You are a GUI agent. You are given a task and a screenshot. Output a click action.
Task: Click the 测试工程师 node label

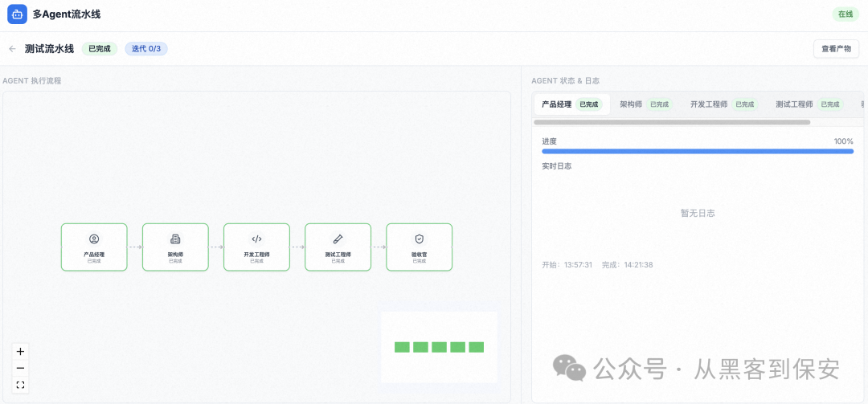[x=338, y=255]
